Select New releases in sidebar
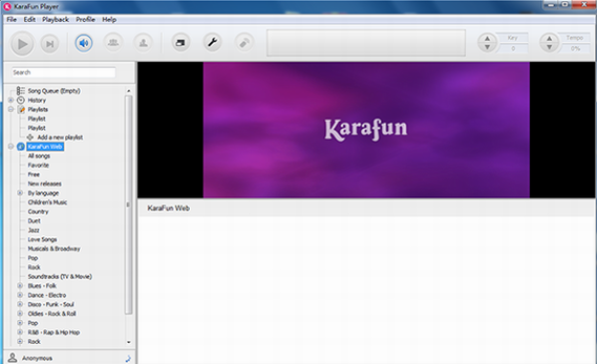This screenshot has height=364, width=598. click(x=45, y=183)
